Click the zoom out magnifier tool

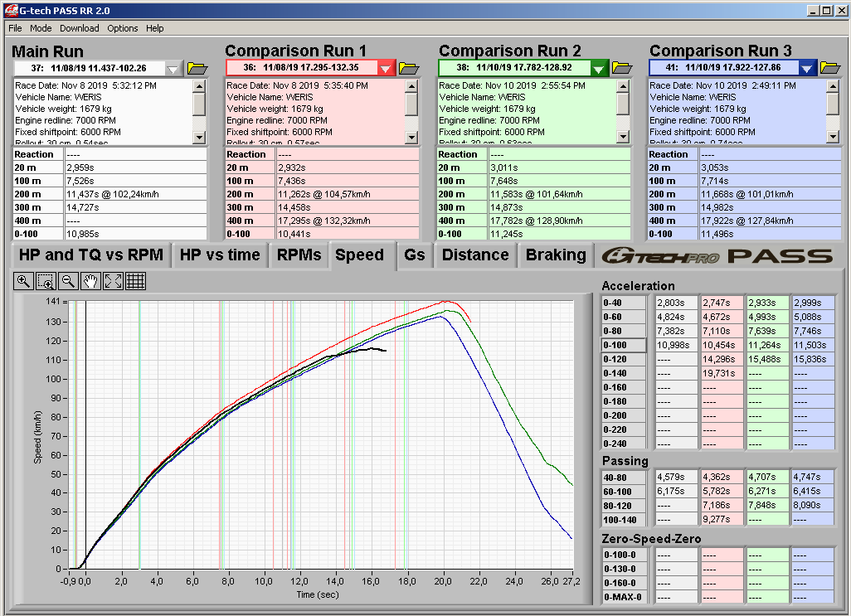69,281
